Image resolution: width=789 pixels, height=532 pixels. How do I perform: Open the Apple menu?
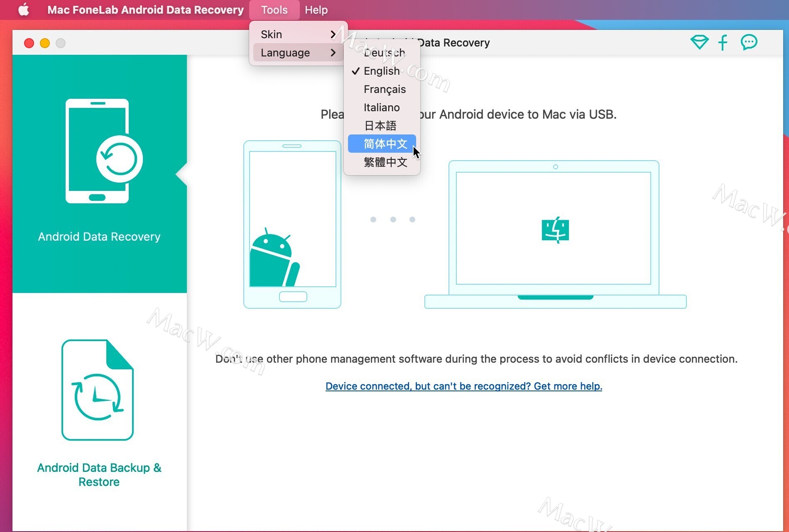point(24,10)
